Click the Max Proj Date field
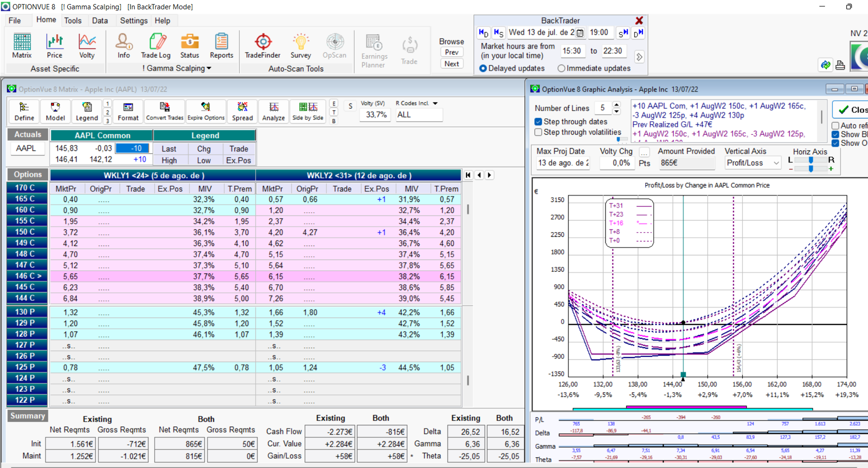Image resolution: width=868 pixels, height=468 pixels. [x=563, y=163]
